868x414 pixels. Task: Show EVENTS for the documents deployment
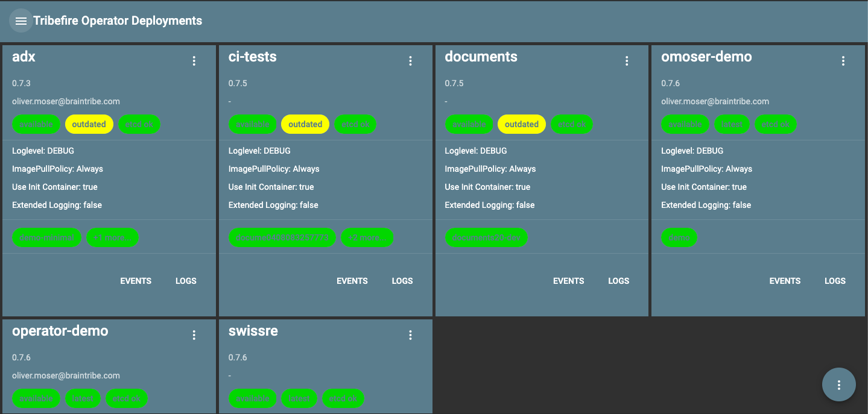pos(568,281)
